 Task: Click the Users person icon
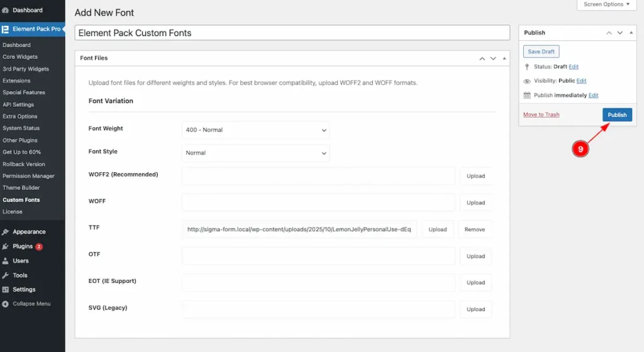pyautogui.click(x=6, y=261)
